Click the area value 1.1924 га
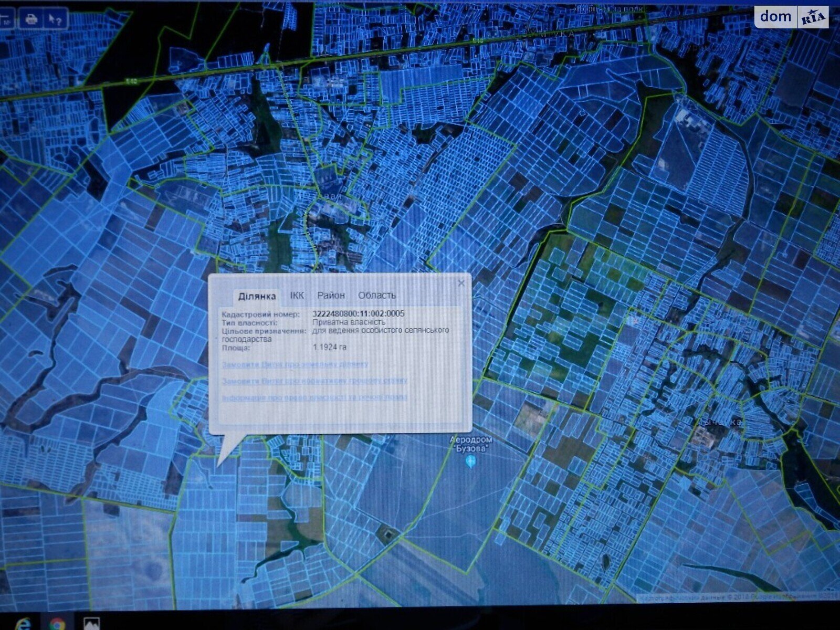Viewport: 840px width, 630px height. click(330, 348)
